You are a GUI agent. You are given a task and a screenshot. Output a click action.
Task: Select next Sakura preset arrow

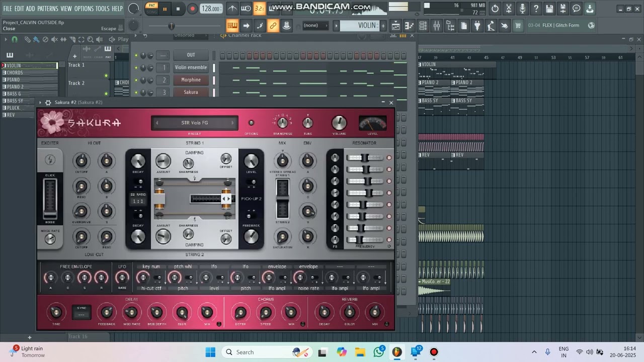232,123
